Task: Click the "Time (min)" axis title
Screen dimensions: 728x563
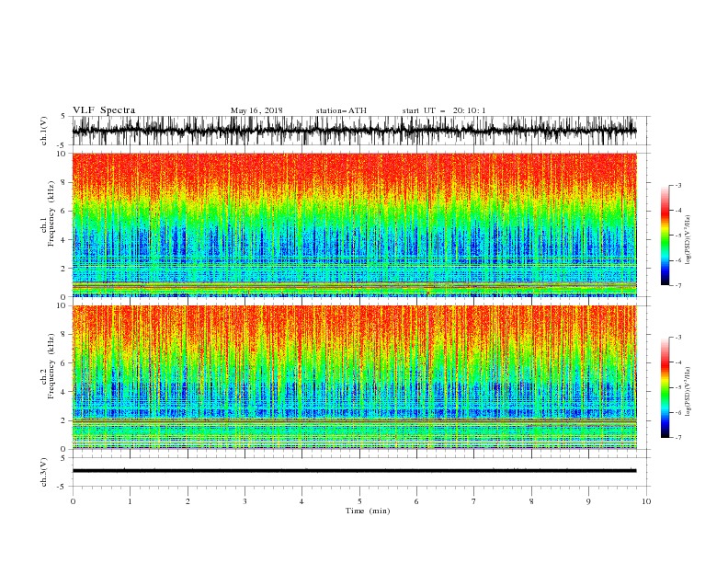Action: click(368, 511)
